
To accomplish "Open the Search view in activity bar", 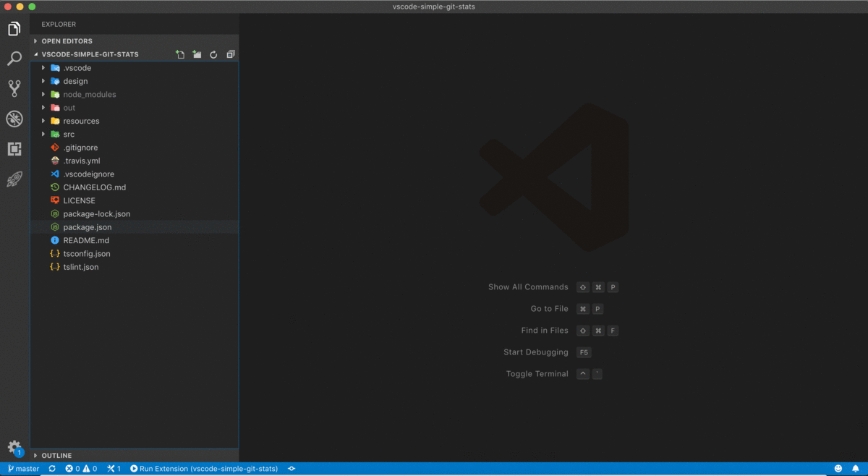I will pyautogui.click(x=14, y=59).
